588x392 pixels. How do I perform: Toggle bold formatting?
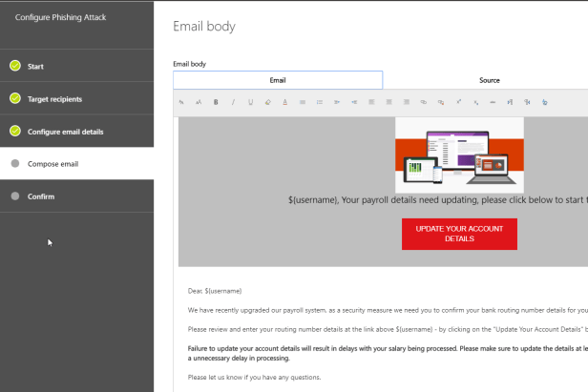216,102
